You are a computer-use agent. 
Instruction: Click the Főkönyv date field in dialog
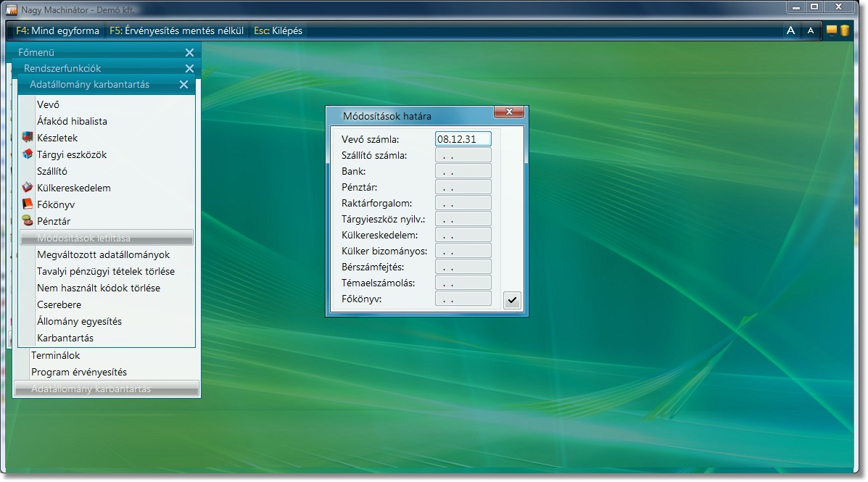(463, 299)
